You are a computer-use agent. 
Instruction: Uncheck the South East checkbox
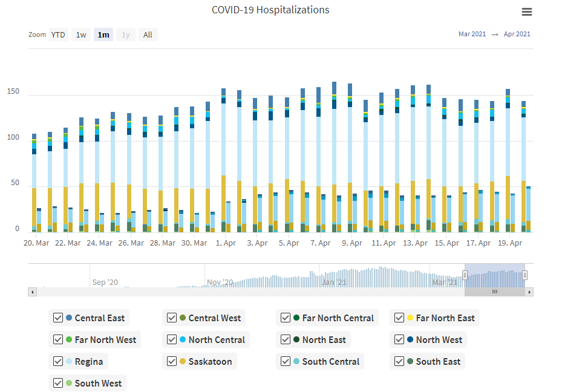coord(399,362)
